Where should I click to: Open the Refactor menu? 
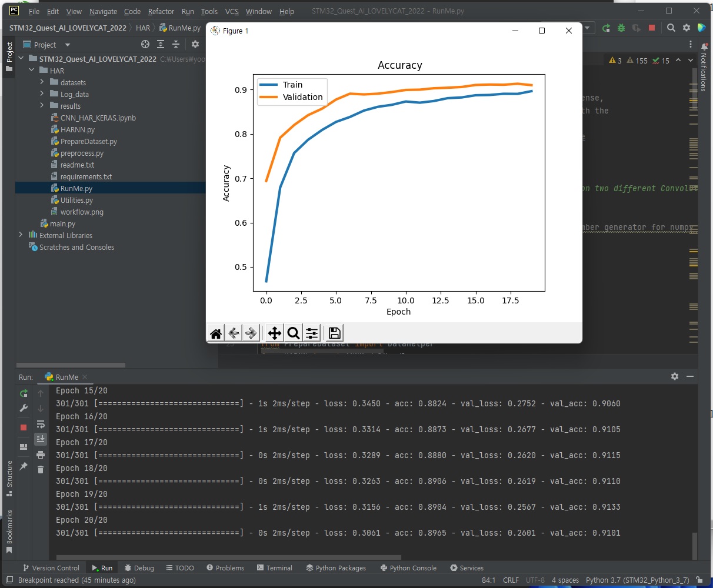(x=161, y=11)
